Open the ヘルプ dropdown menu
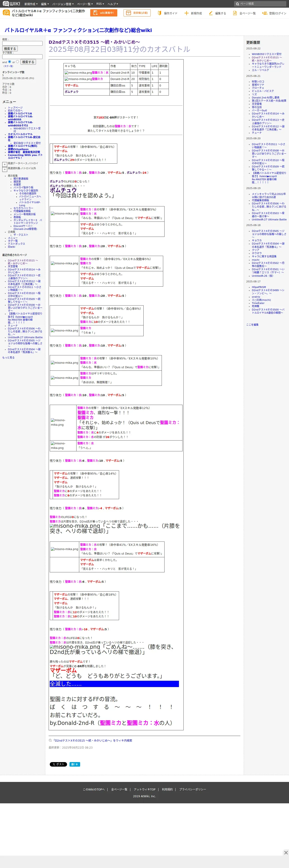The width and height of the screenshot is (289, 868). (x=113, y=4)
